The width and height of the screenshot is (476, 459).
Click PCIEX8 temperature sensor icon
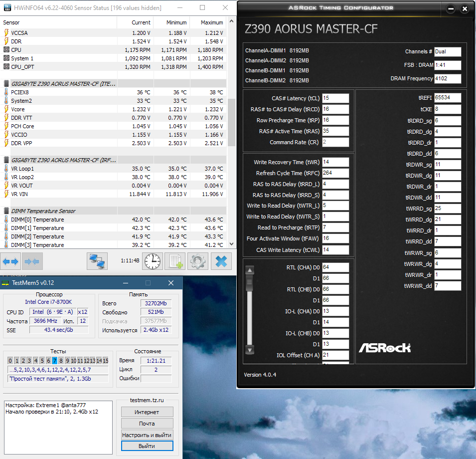[x=6, y=92]
